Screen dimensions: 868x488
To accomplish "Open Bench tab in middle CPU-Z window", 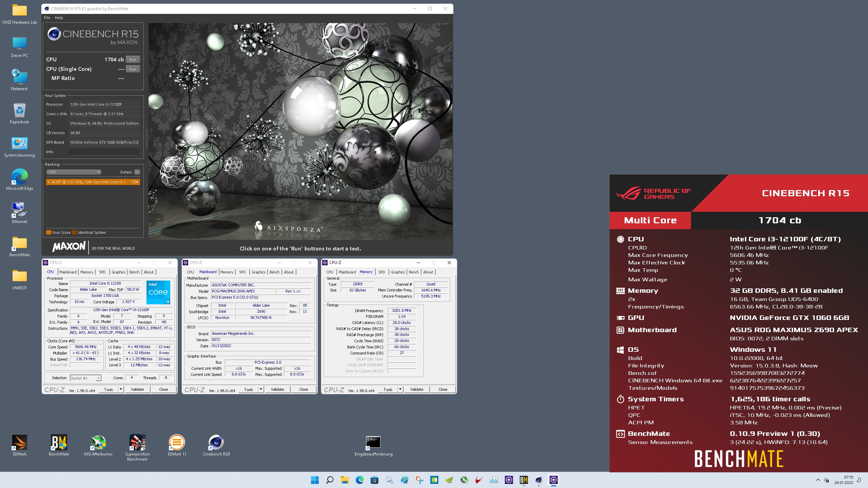I will tap(275, 272).
